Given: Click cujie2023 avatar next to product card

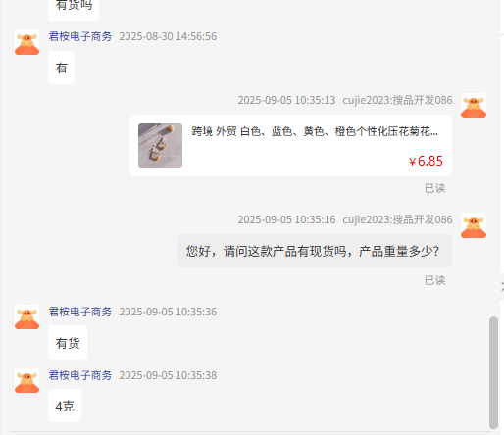Looking at the screenshot, I should point(474,106).
